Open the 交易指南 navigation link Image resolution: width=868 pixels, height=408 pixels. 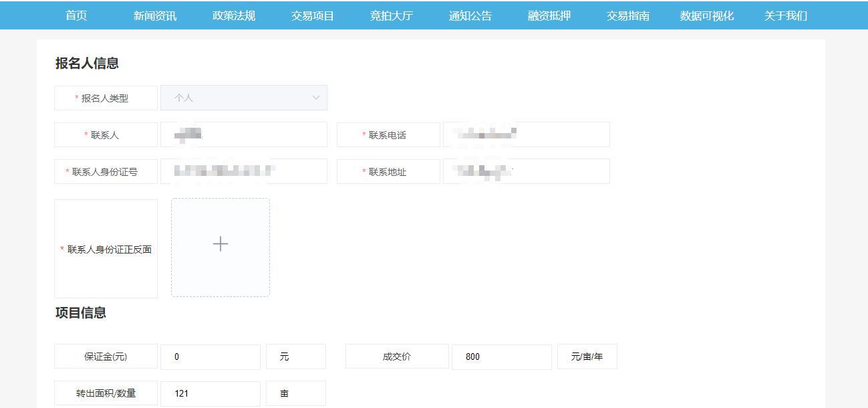point(628,16)
